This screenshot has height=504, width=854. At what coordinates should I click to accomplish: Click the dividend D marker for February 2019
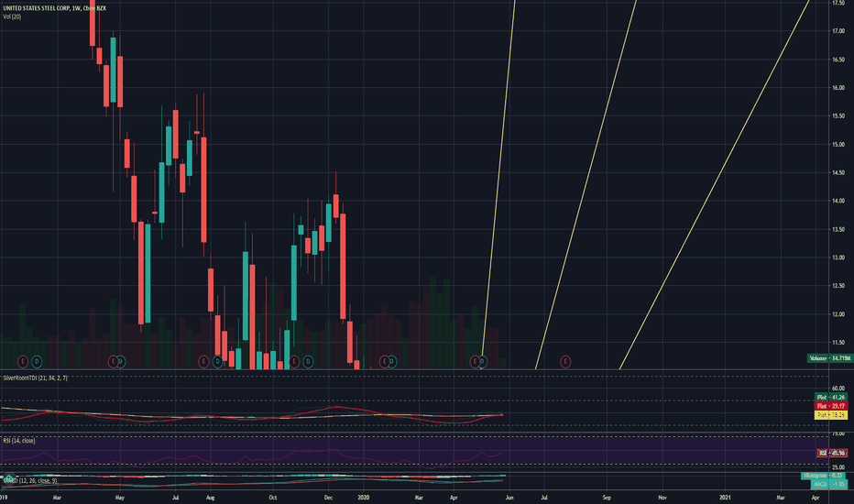(37, 361)
